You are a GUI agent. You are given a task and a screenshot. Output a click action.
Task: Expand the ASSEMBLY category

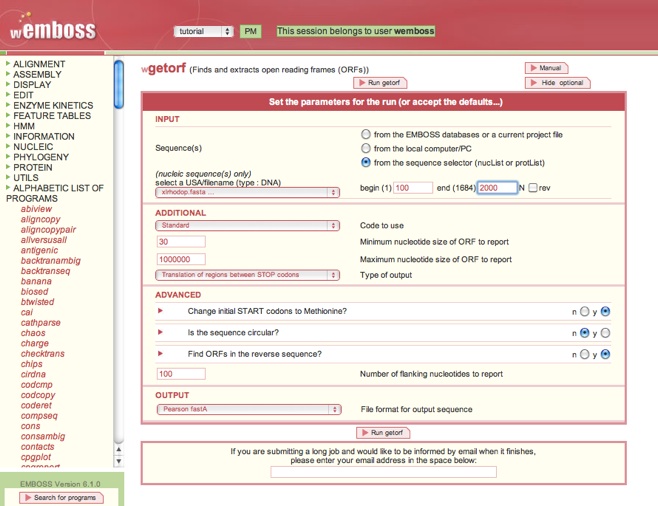pyautogui.click(x=37, y=74)
